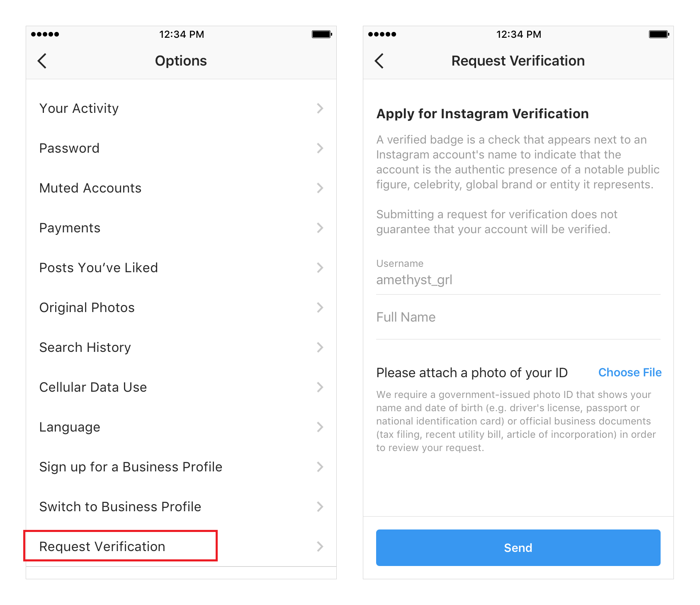Tap the arrow next to Request Verification

point(320,546)
